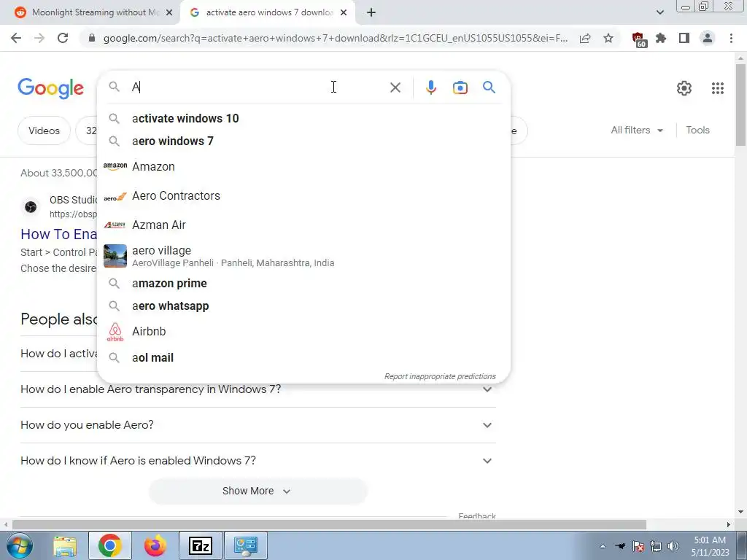Screen dimensions: 747x560
Task: Reload the current page
Action: pyautogui.click(x=63, y=38)
